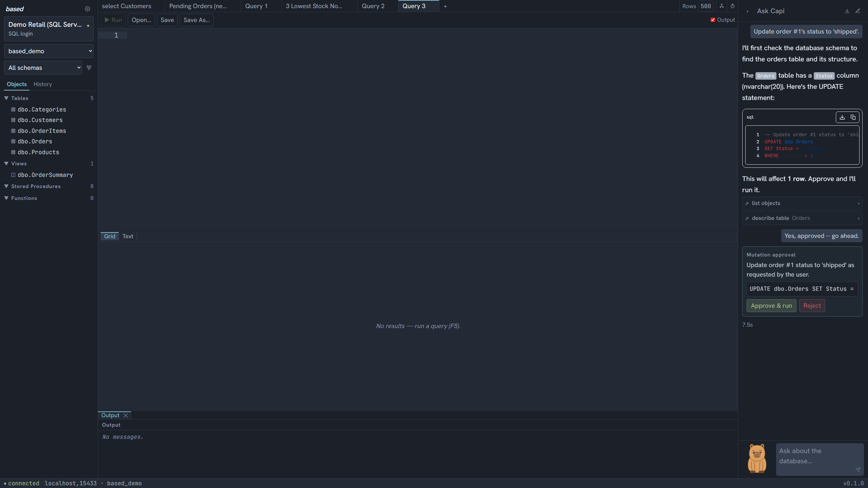Open the based_demo database dropdown
The height and width of the screenshot is (488, 868).
click(x=49, y=51)
